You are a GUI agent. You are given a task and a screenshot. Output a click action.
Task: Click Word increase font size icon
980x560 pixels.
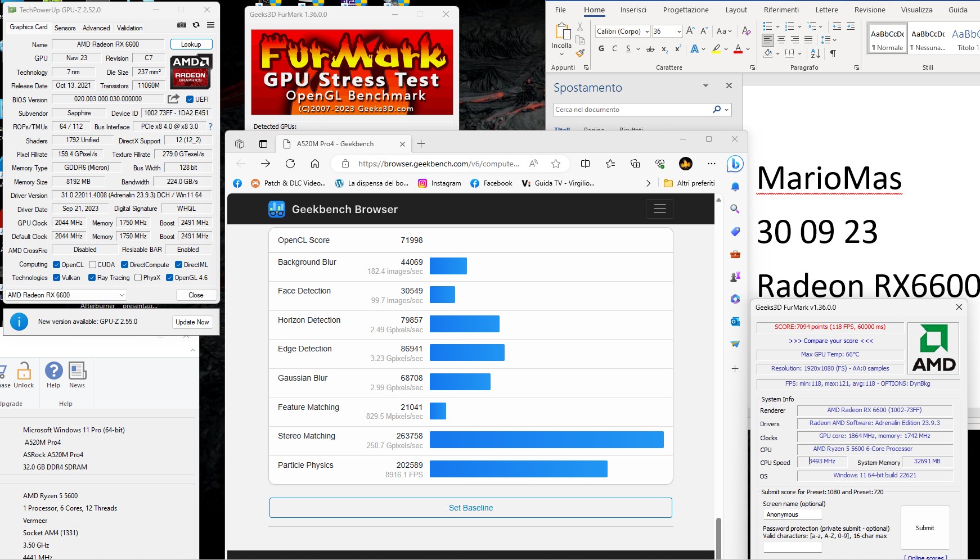pyautogui.click(x=690, y=31)
